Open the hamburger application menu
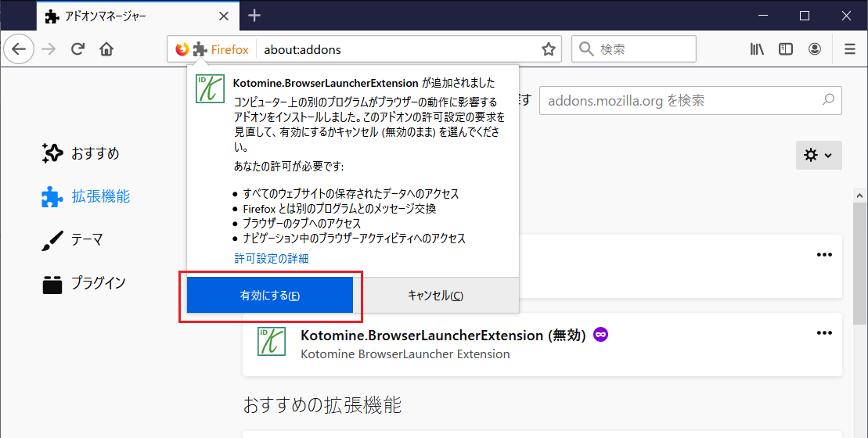The width and height of the screenshot is (868, 438). coord(850,49)
